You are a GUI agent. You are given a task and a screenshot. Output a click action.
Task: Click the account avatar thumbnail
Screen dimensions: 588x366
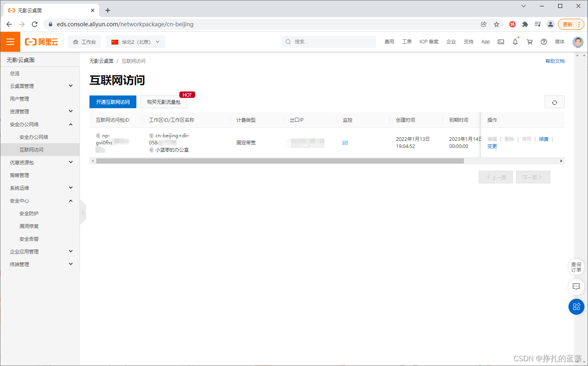click(x=577, y=42)
